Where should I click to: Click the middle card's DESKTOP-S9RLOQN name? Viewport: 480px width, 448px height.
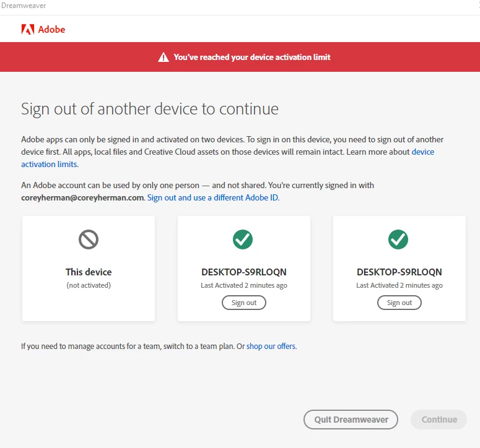[x=244, y=272]
